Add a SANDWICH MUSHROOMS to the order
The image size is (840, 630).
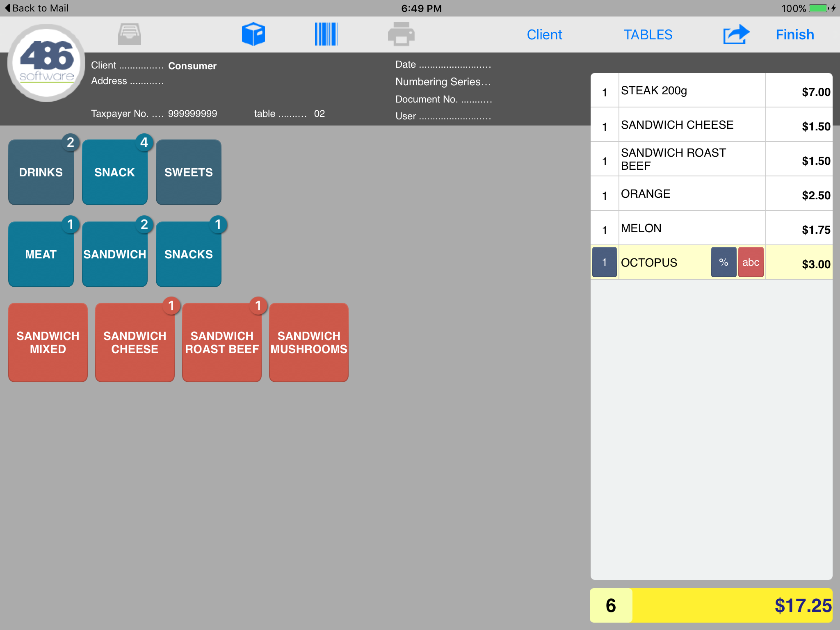pyautogui.click(x=308, y=342)
